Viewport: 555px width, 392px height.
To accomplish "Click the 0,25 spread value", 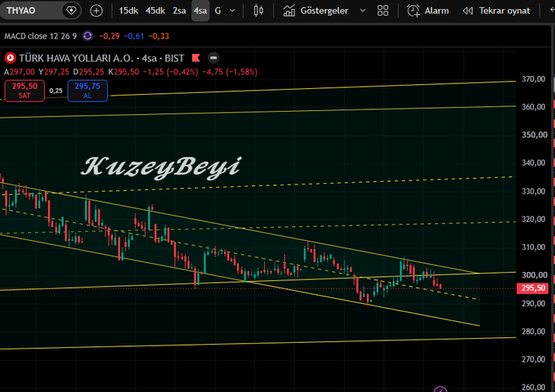I will tap(56, 91).
